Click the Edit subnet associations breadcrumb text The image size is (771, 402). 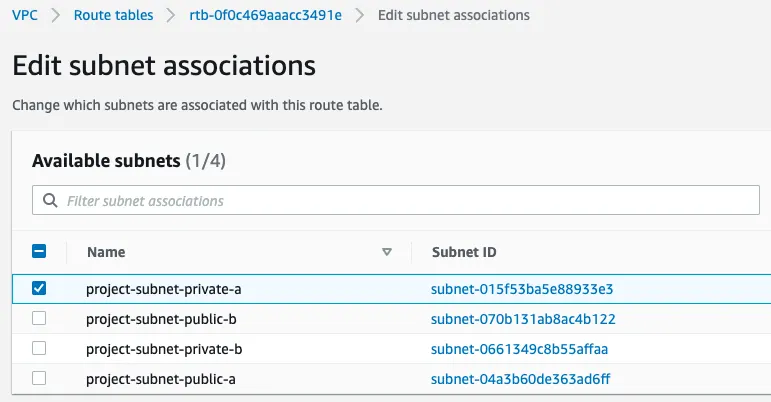[x=454, y=15]
